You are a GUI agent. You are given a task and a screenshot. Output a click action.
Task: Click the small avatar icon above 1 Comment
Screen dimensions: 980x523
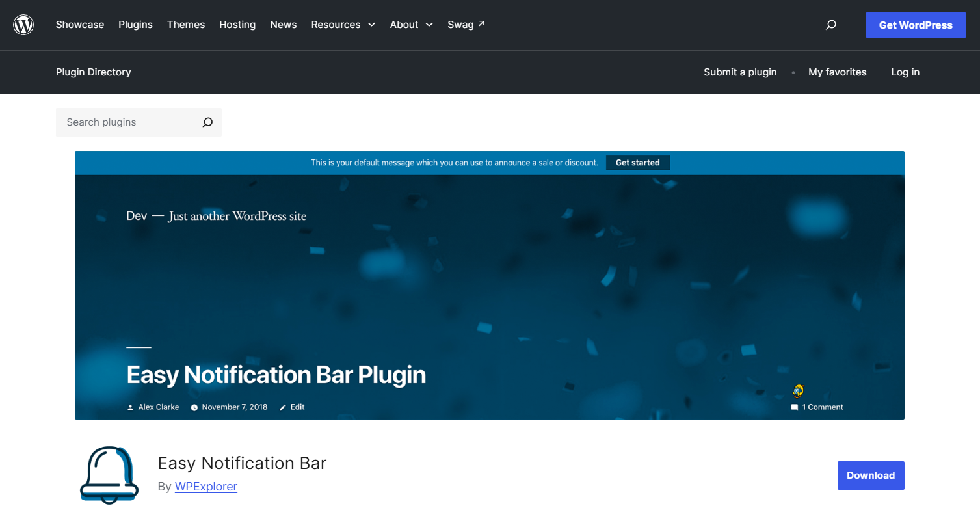799,391
